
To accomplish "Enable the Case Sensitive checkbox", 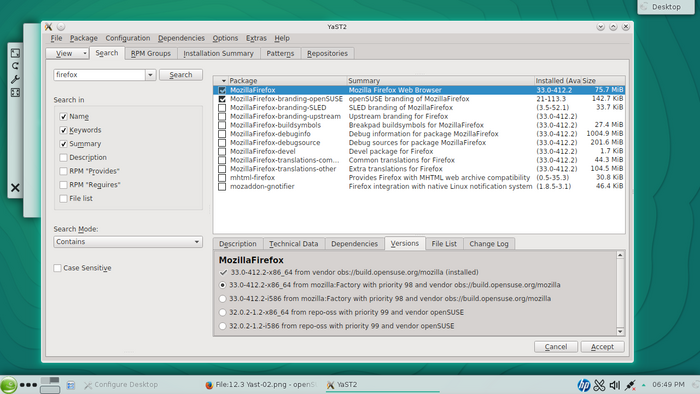I will [x=57, y=268].
